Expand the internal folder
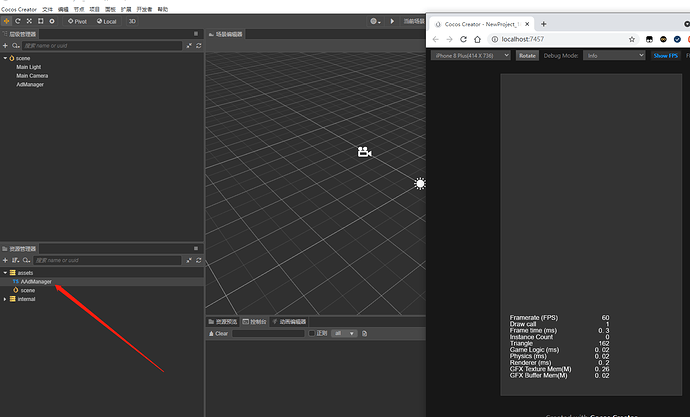Image resolution: width=690 pixels, height=417 pixels. [x=5, y=299]
